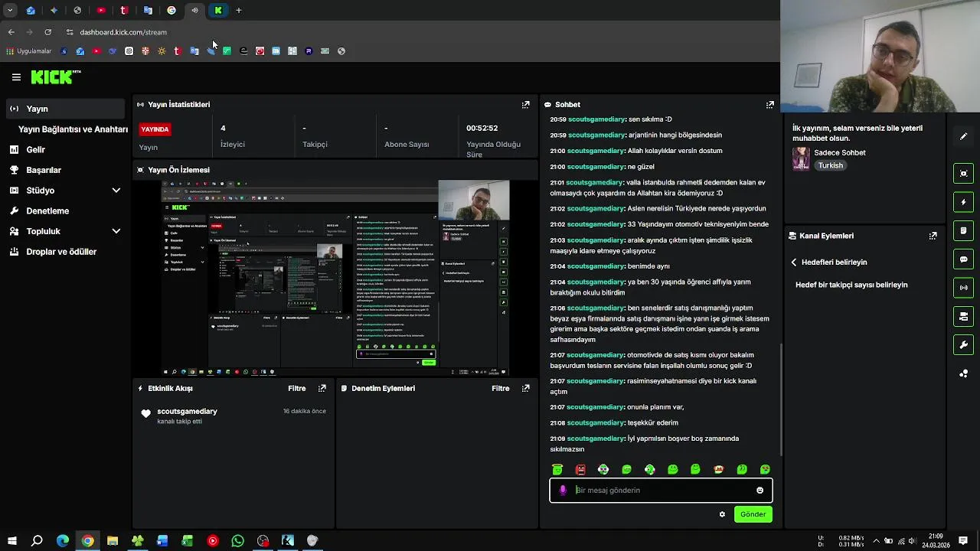Open Windows taskbar search
This screenshot has width=980, height=551.
pos(37,541)
